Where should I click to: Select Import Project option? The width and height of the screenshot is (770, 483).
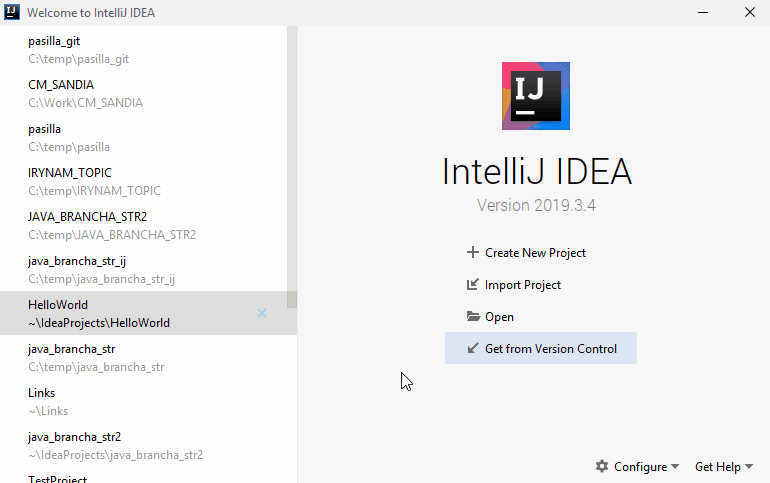pos(523,285)
